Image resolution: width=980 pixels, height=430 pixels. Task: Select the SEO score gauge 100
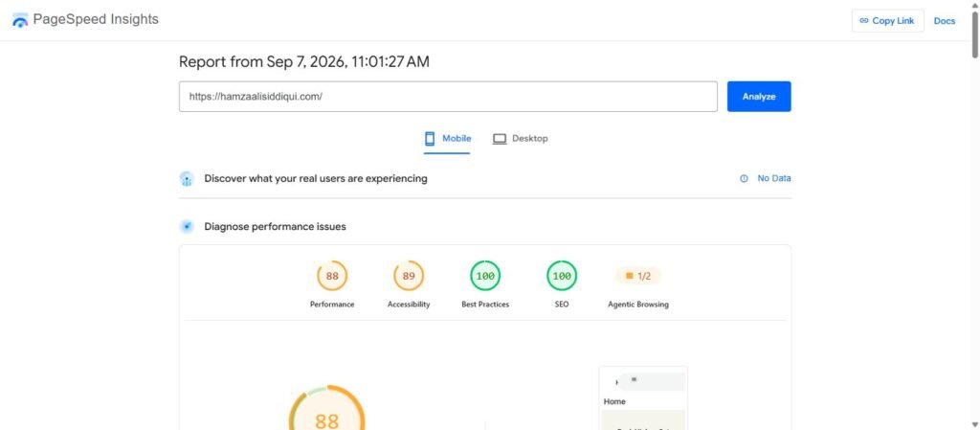[x=562, y=276]
